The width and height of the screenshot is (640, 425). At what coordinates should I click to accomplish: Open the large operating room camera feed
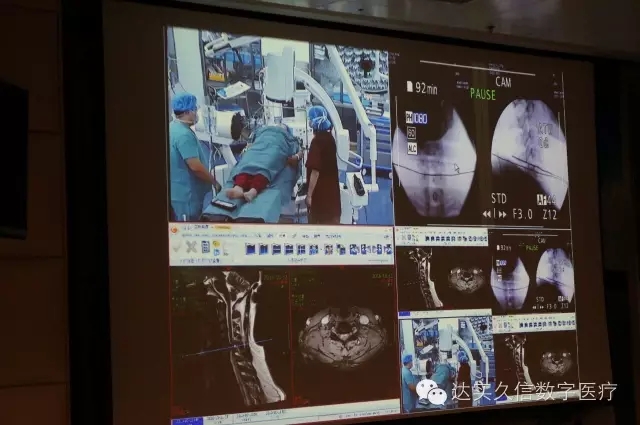pyautogui.click(x=280, y=128)
